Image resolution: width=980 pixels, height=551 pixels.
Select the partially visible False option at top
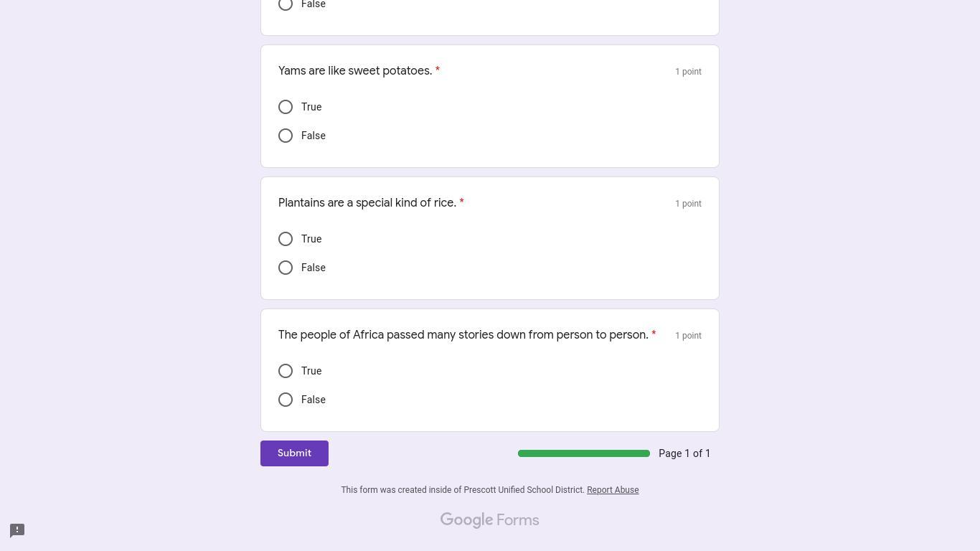286,4
